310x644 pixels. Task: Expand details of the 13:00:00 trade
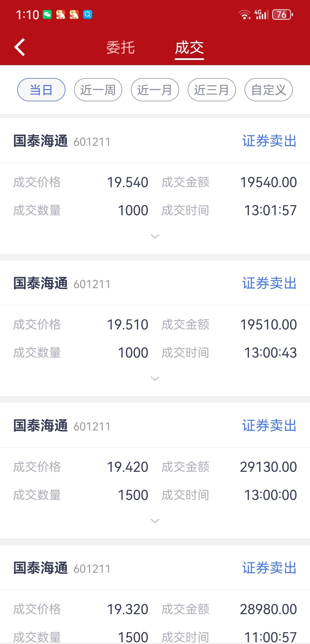[155, 521]
